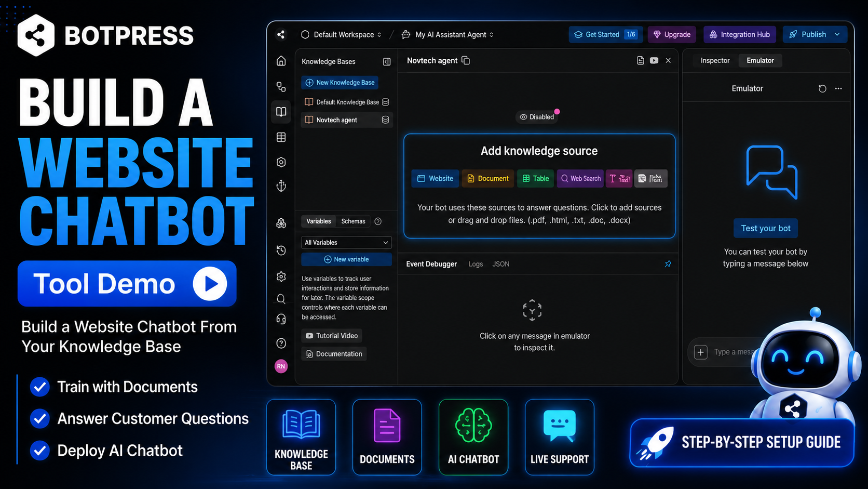Viewport: 868px width, 489px height.
Task: Switch to the Emulator tab
Action: pos(760,61)
